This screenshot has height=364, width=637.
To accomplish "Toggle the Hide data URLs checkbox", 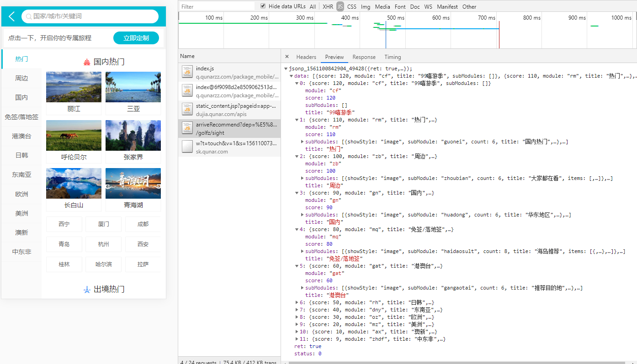I will (263, 6).
